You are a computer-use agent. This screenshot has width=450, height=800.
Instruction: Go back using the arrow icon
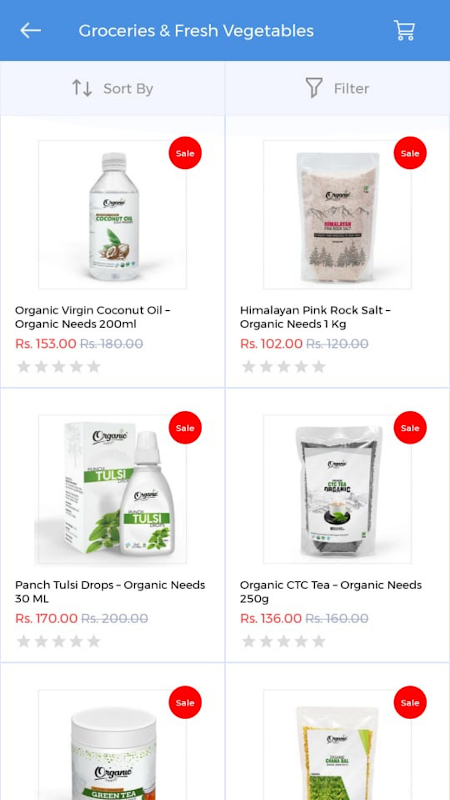pos(31,31)
